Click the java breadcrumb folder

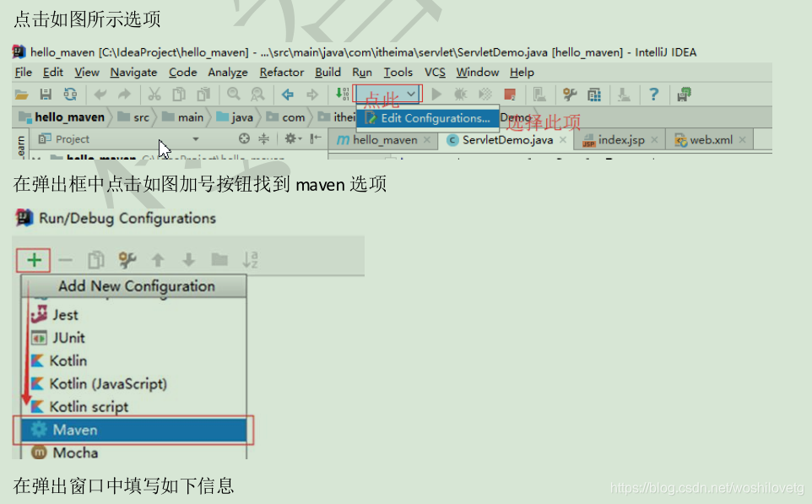point(235,117)
